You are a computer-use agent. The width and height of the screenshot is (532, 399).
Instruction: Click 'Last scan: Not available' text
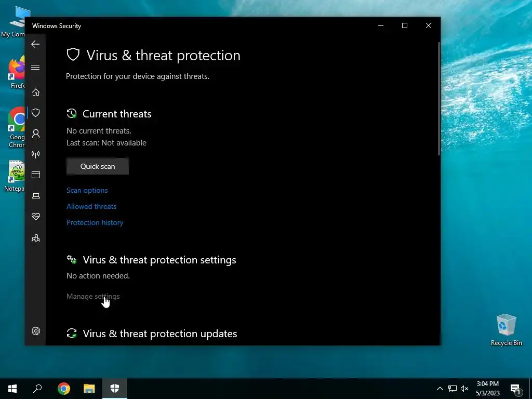point(106,143)
